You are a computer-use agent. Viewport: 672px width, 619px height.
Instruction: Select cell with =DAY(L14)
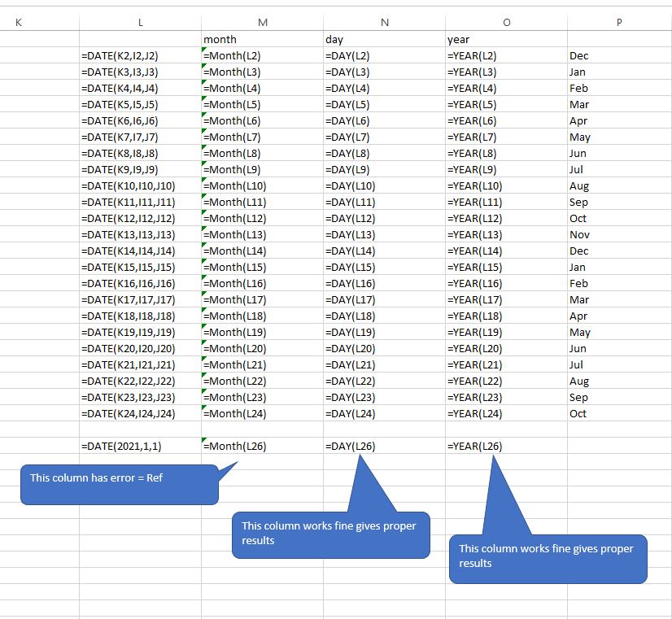pos(385,251)
